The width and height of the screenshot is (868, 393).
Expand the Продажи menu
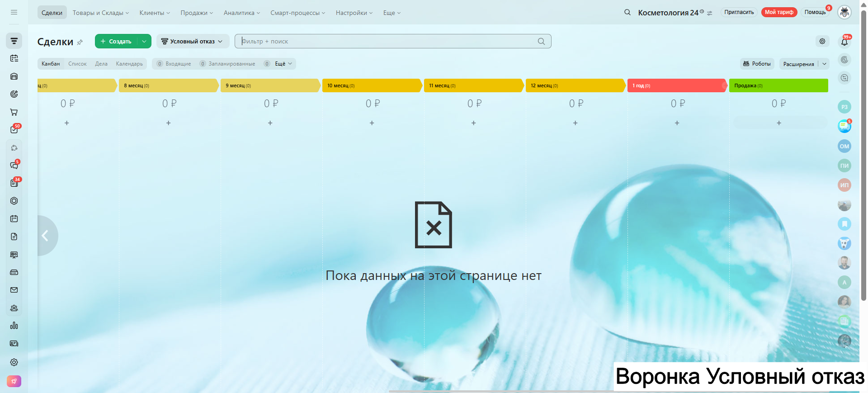click(197, 13)
